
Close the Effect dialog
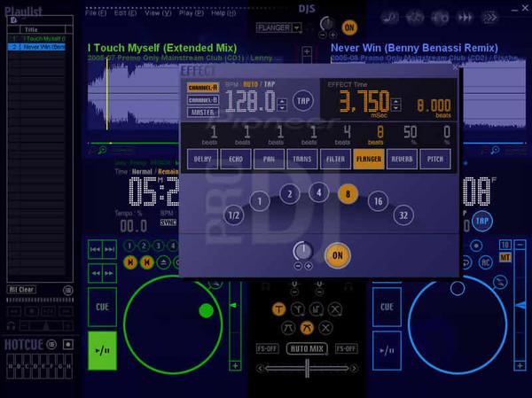pyautogui.click(x=456, y=68)
